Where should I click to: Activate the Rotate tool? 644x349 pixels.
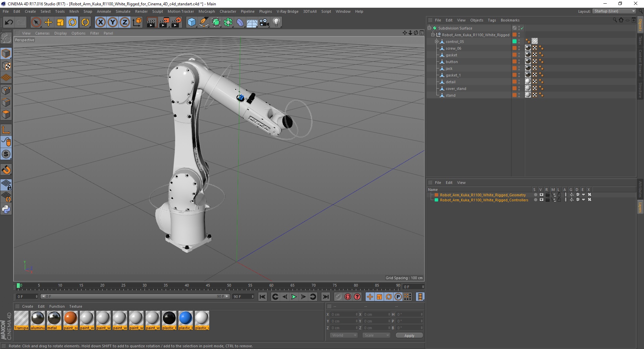72,22
